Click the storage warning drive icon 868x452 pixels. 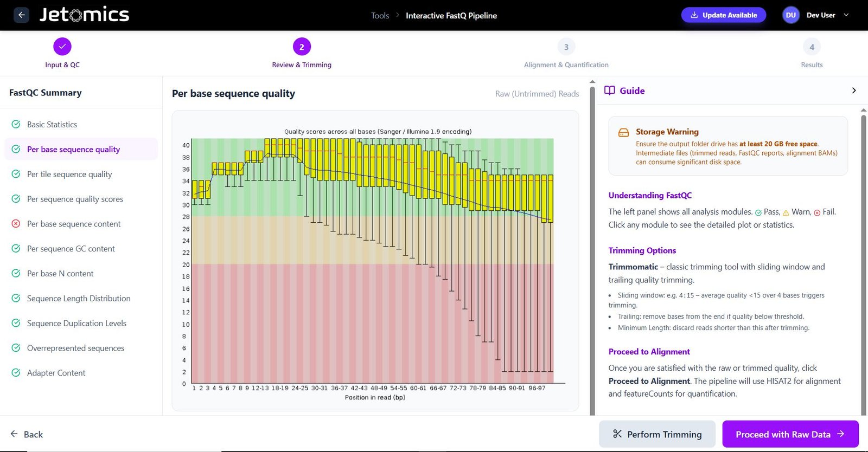[x=624, y=133]
